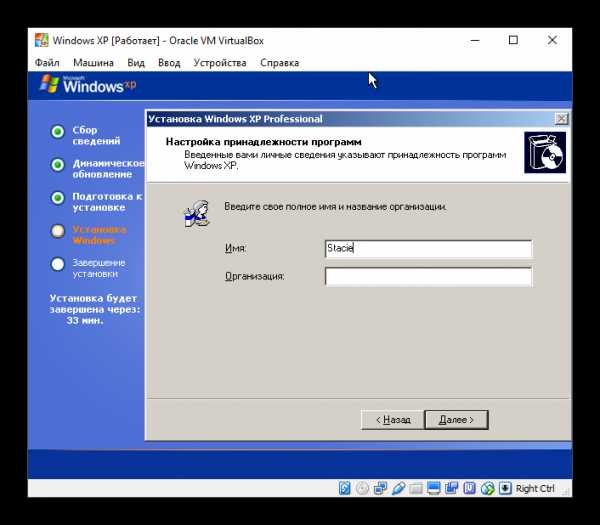Open the network adapter indicator in status bar
Image resolution: width=600 pixels, height=525 pixels.
click(379, 489)
